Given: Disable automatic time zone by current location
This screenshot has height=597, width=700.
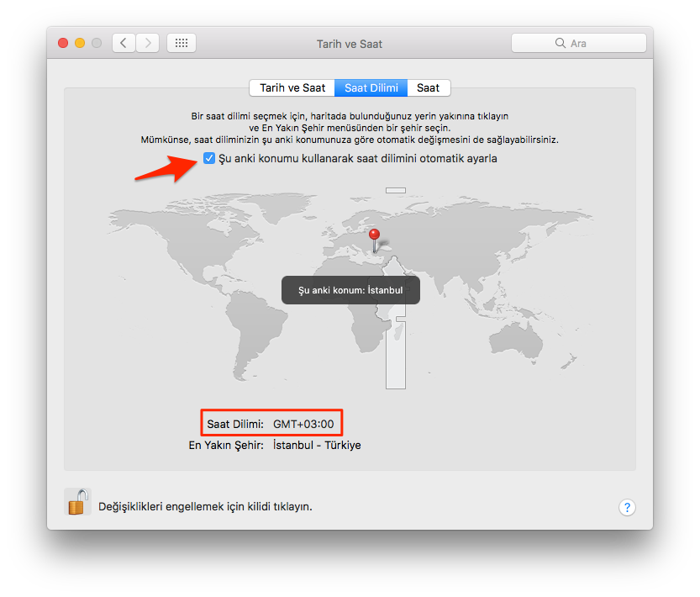Looking at the screenshot, I should (x=209, y=158).
